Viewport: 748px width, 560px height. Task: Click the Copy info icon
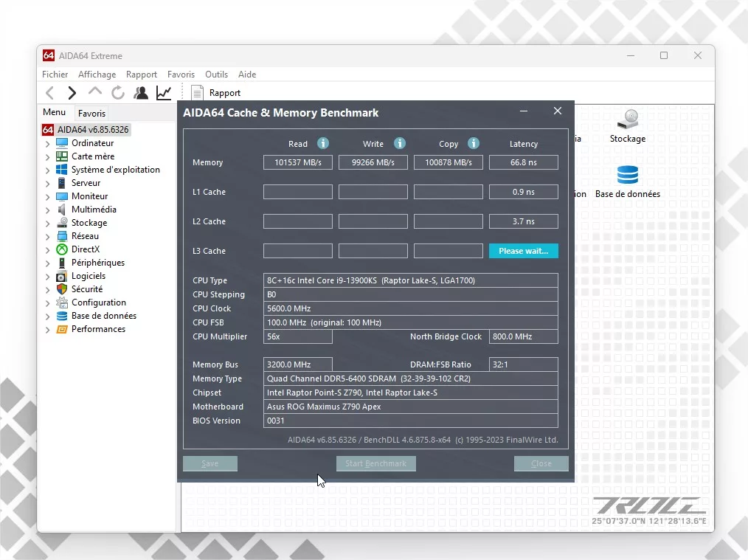(x=474, y=143)
